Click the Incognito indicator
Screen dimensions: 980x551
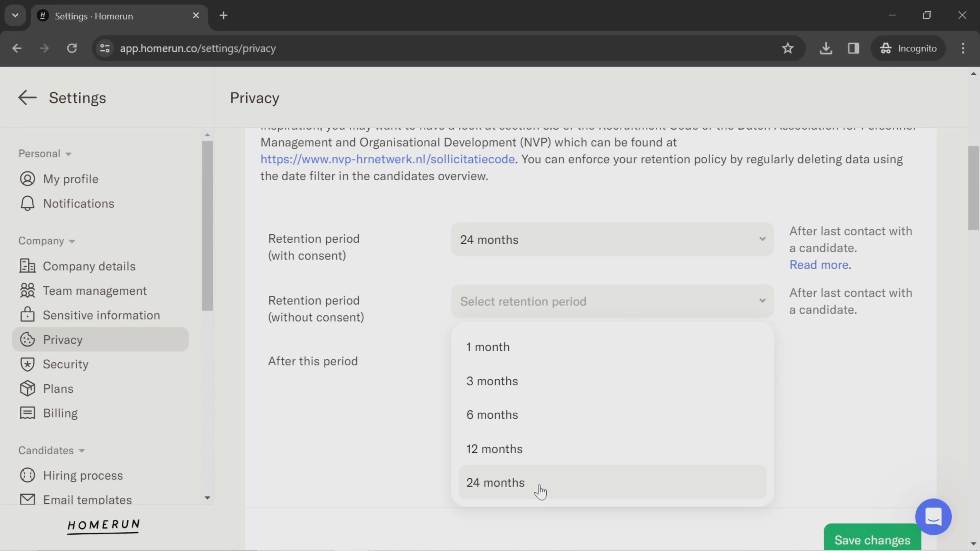click(x=909, y=48)
